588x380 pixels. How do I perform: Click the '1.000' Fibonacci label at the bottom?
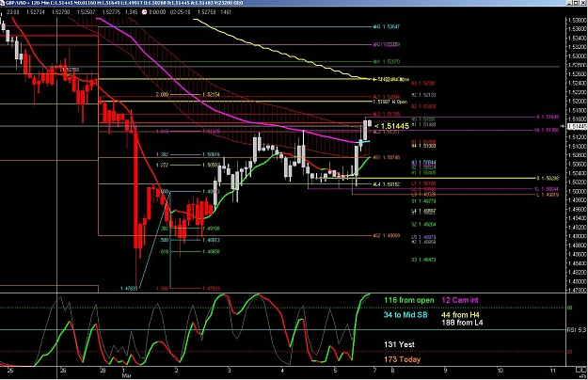click(x=163, y=289)
